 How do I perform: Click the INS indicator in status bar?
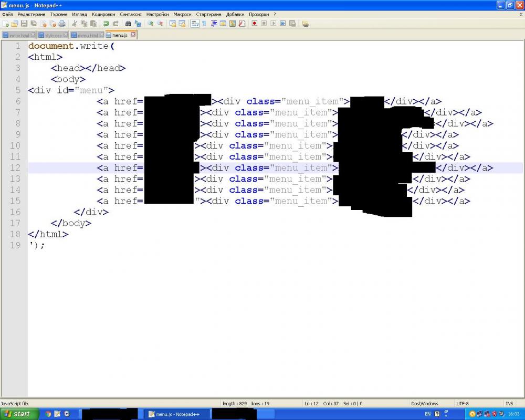509,404
